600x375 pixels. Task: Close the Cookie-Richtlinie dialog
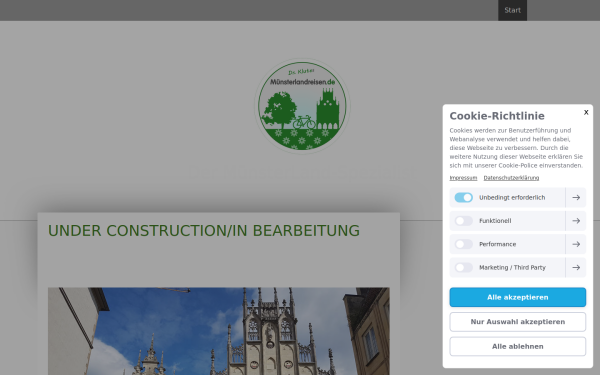click(x=586, y=112)
